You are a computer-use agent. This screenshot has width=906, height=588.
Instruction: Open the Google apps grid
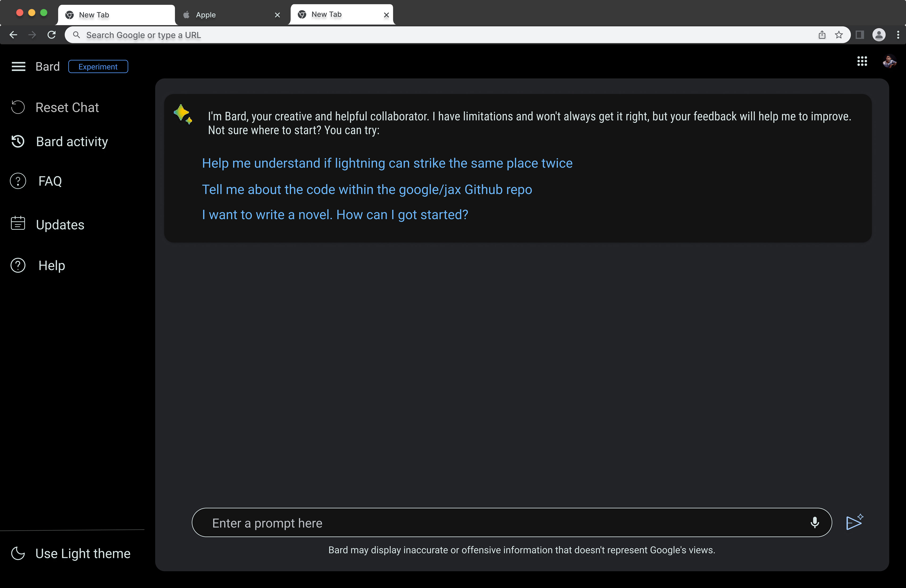coord(862,61)
